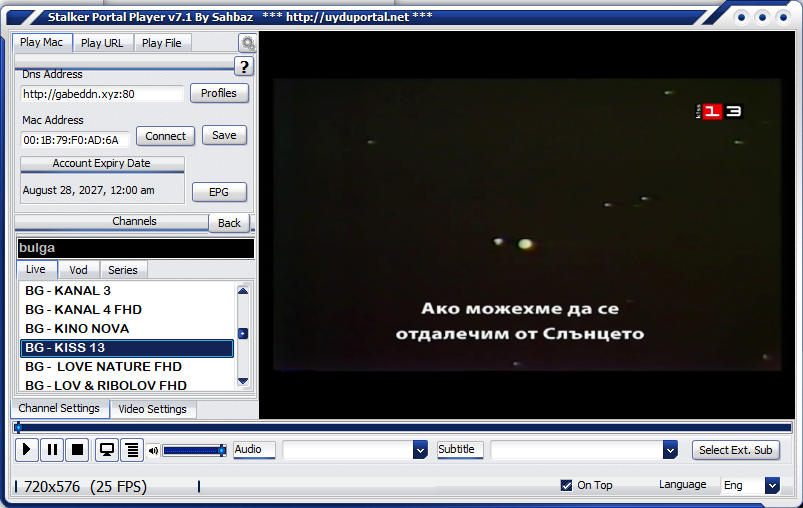Switch to the Play URL tab
This screenshot has height=508, width=803.
(x=102, y=43)
